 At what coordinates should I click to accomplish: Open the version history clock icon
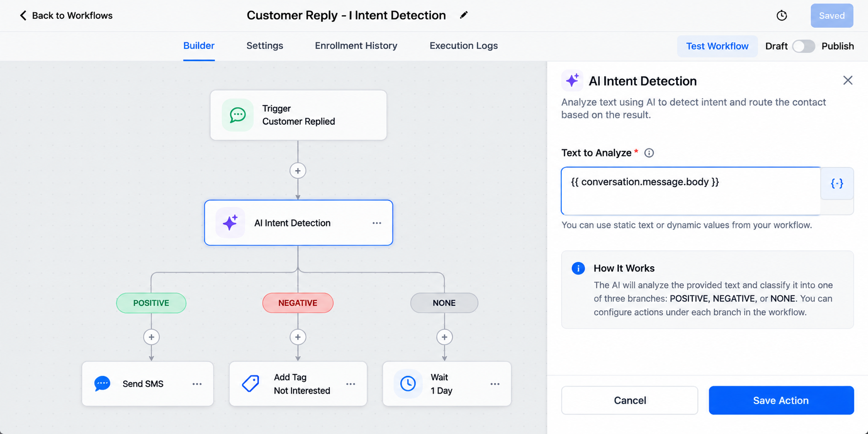(782, 16)
